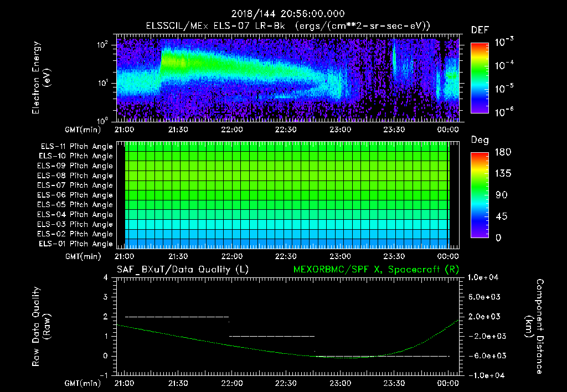
Task: Select the ELSSCIL/MEx ELS-07 LR-Bk title
Action: coord(215,26)
